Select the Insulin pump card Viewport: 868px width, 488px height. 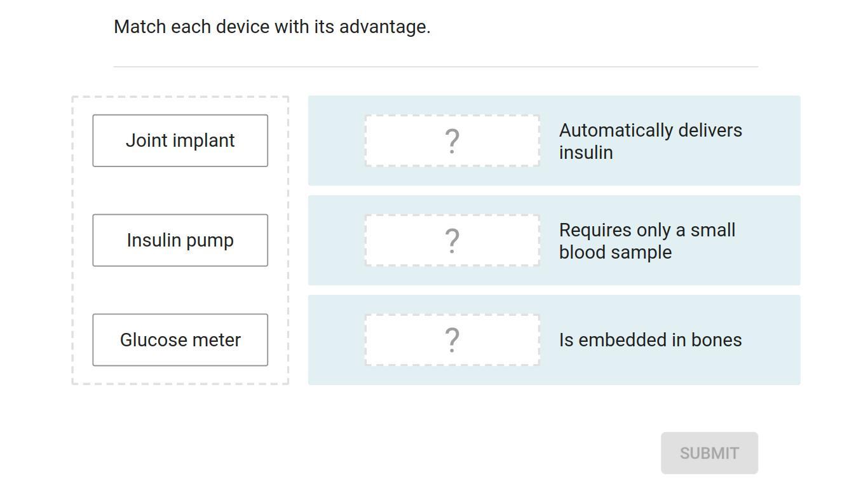180,240
